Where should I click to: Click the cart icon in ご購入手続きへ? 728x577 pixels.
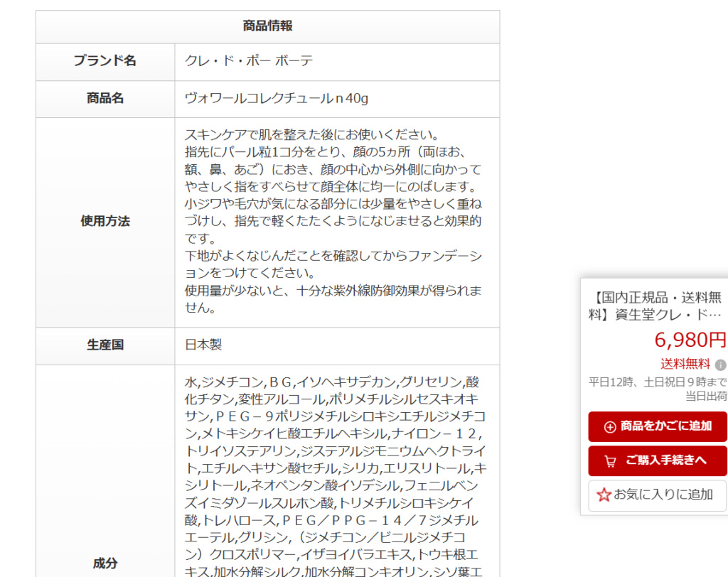pyautogui.click(x=610, y=461)
